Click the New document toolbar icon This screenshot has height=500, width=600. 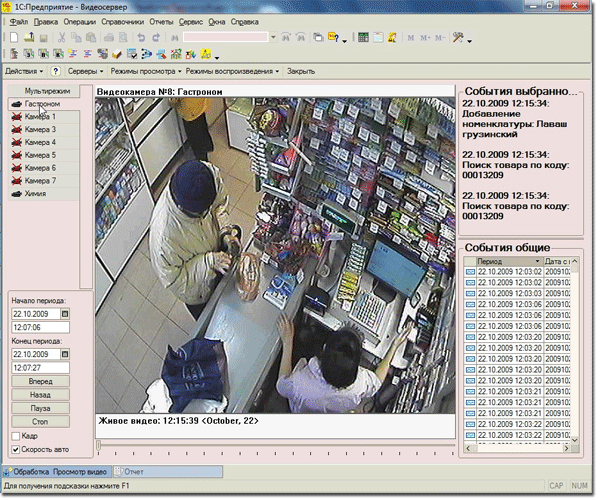click(x=11, y=37)
